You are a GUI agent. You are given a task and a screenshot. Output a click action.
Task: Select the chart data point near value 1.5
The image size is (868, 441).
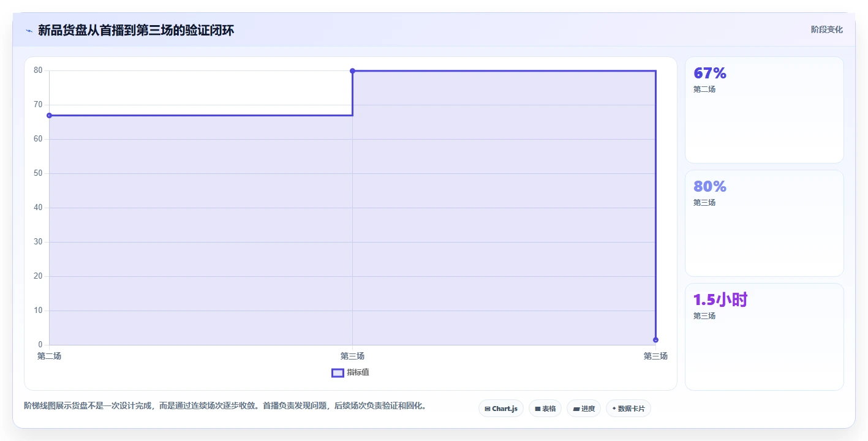(655, 340)
